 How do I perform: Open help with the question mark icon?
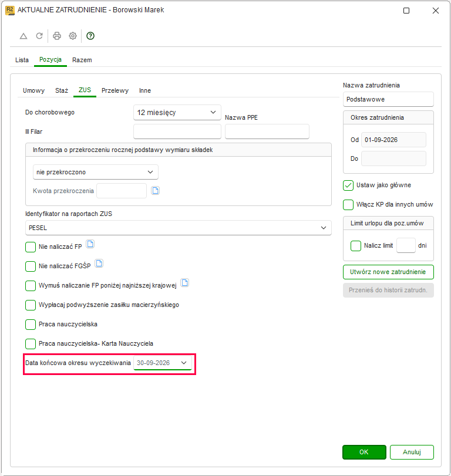[x=90, y=36]
